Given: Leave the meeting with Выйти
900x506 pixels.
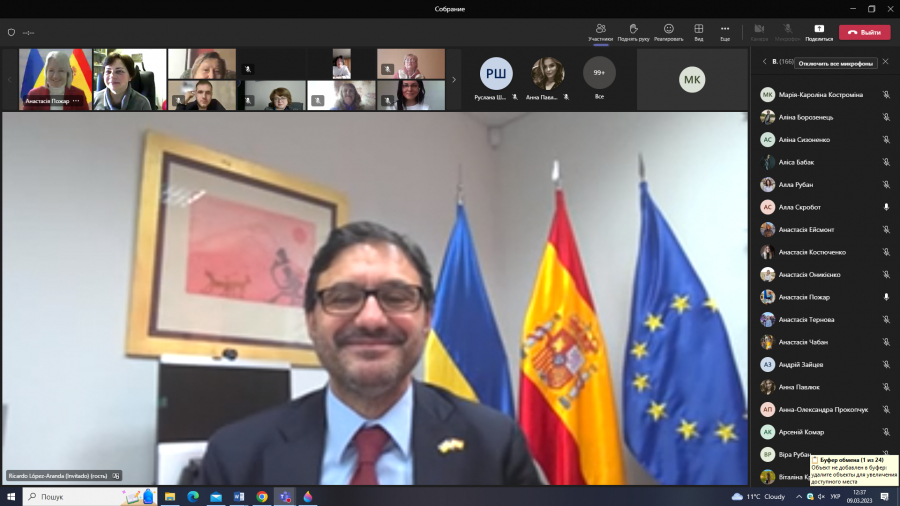Looking at the screenshot, I should (864, 33).
